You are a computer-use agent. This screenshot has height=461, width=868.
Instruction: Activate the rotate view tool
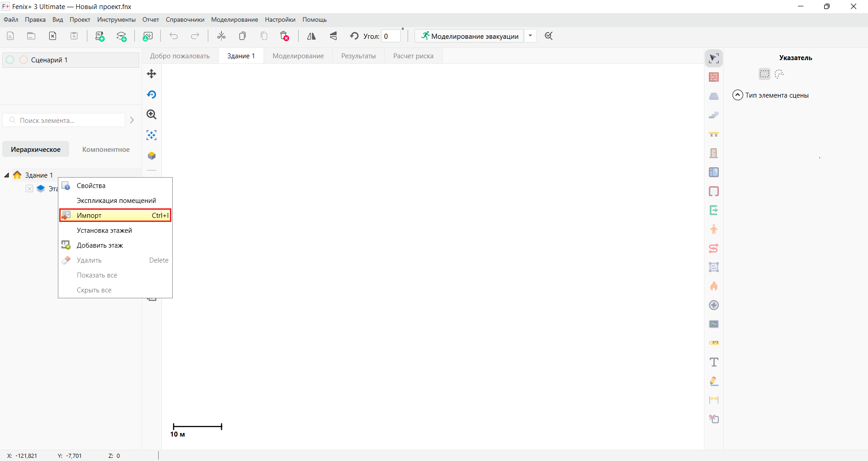pyautogui.click(x=151, y=94)
